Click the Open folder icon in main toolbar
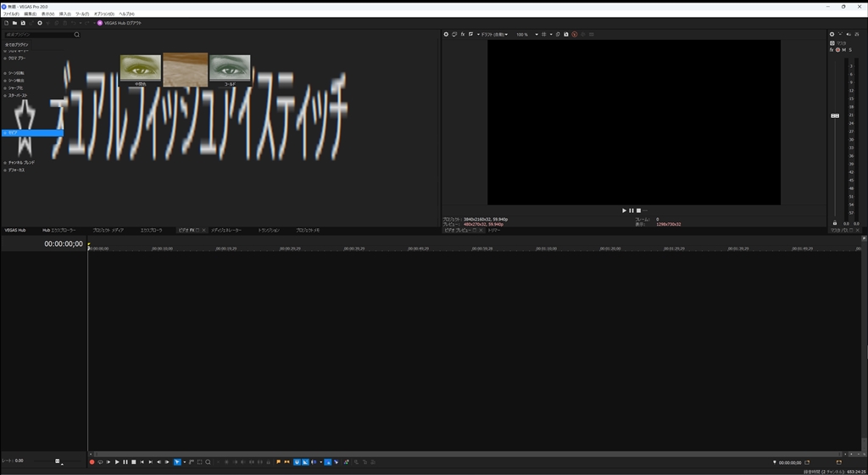This screenshot has width=868, height=475. click(15, 23)
